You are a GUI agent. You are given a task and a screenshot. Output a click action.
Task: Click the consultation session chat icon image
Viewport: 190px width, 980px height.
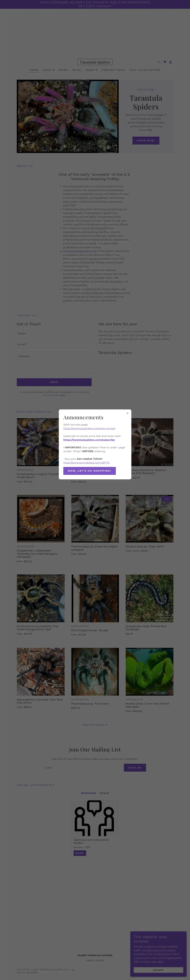(95, 818)
